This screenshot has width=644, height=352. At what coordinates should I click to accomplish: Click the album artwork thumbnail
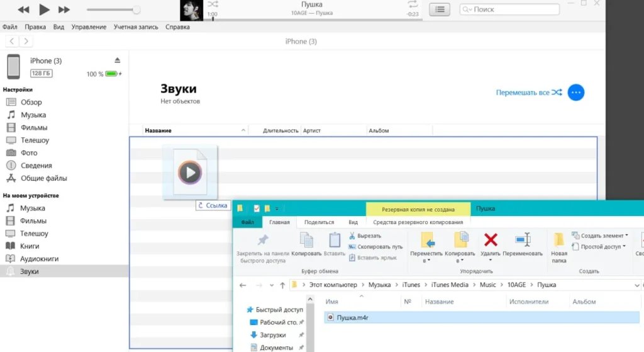191,10
